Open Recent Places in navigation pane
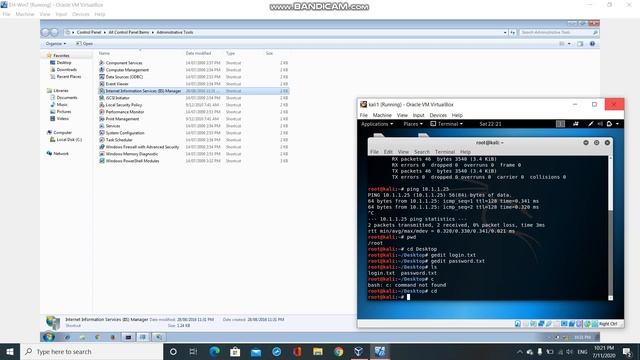Image resolution: width=640 pixels, height=360 pixels. (69, 76)
